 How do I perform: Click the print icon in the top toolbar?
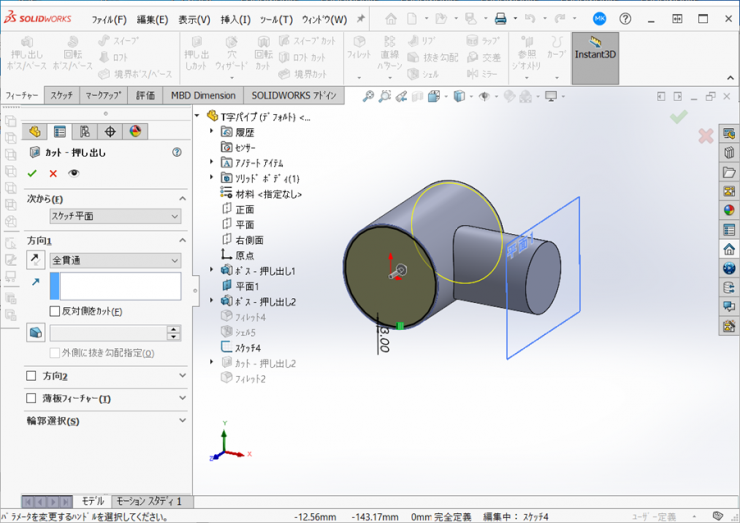tap(501, 19)
